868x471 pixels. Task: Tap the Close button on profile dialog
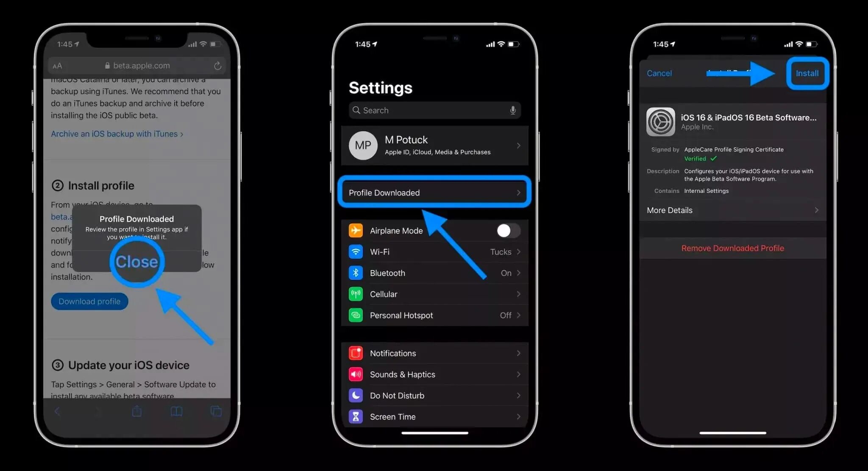(136, 260)
